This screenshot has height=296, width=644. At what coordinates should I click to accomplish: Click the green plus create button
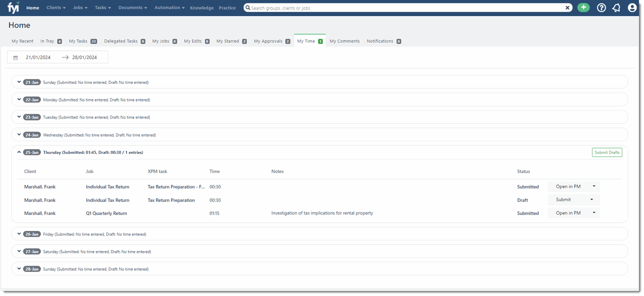583,8
